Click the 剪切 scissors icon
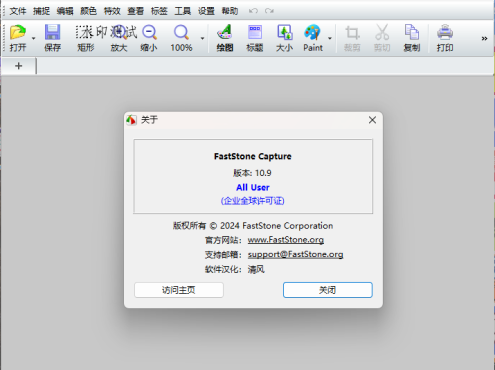 pos(382,38)
